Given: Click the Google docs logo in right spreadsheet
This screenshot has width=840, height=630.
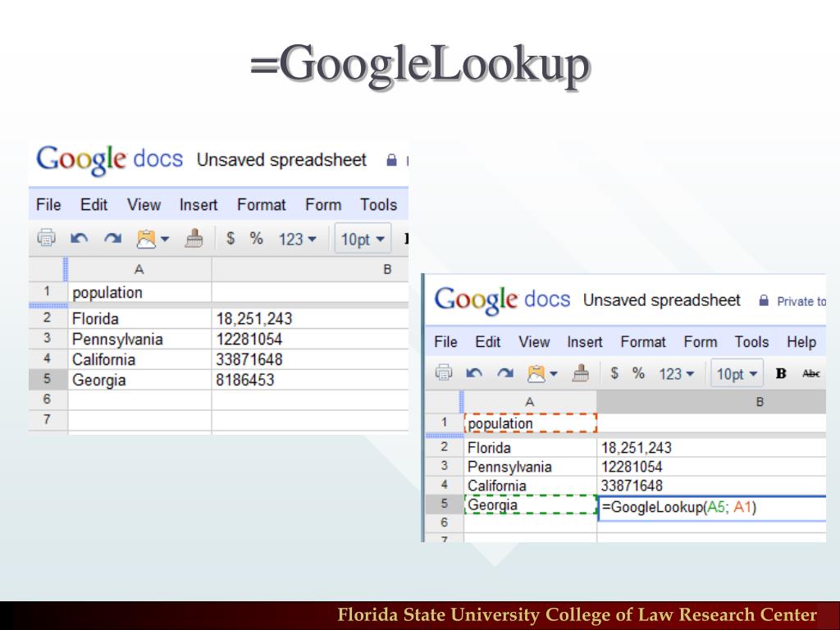Looking at the screenshot, I should point(502,300).
